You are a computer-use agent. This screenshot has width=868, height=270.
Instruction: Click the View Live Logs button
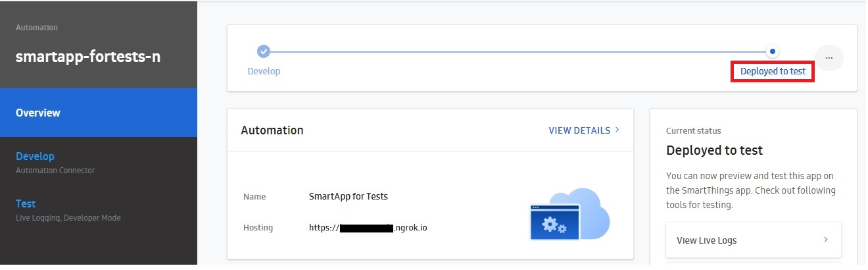[753, 240]
